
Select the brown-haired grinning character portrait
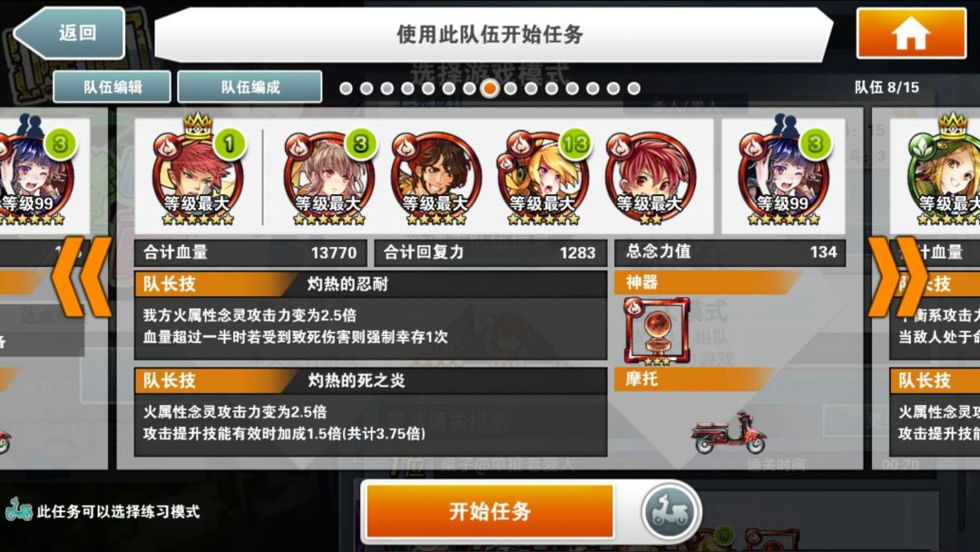click(436, 178)
